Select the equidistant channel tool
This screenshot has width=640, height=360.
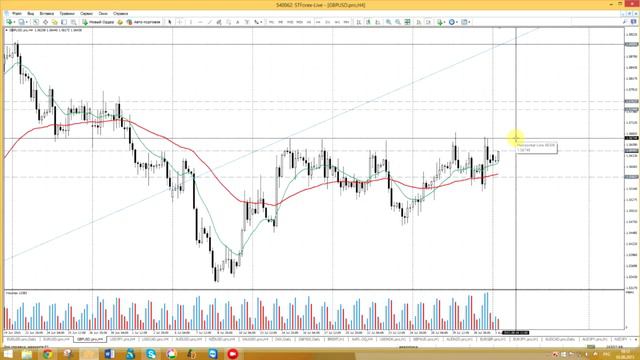tap(219, 22)
